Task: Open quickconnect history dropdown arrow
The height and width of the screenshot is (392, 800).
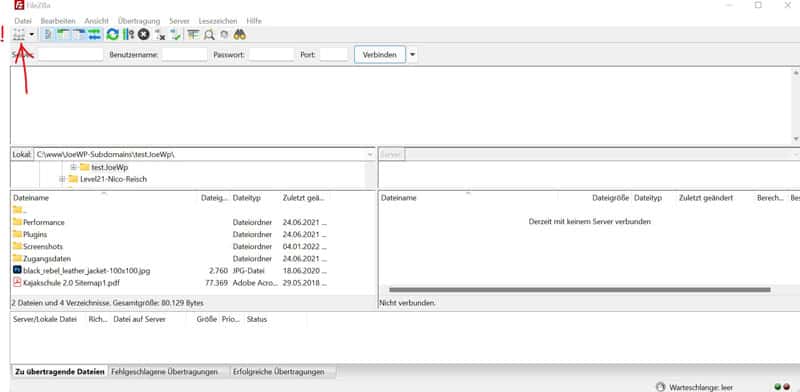Action: click(412, 55)
